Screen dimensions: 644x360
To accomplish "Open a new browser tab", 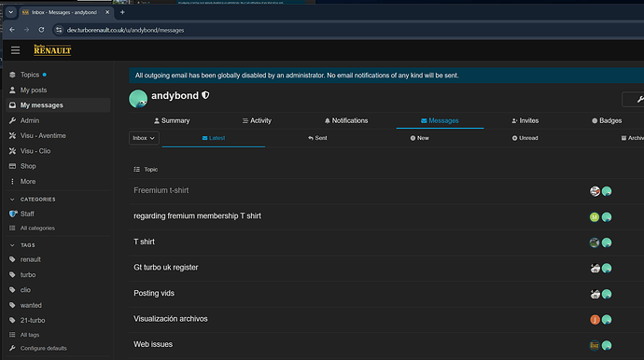I will pos(122,12).
